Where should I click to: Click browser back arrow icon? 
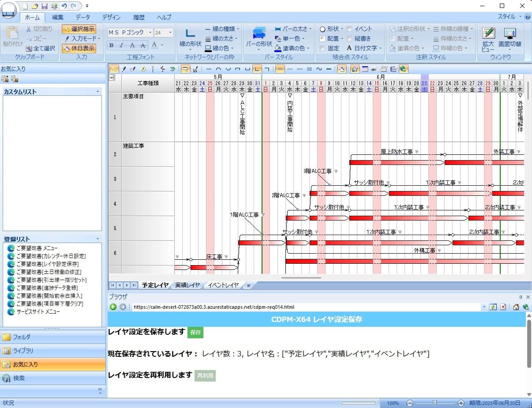coord(113,307)
